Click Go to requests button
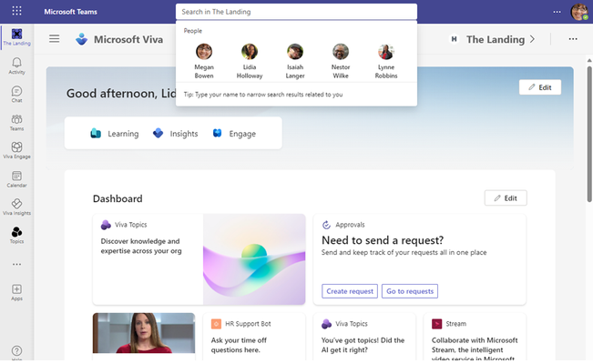The height and width of the screenshot is (364, 593). pyautogui.click(x=410, y=291)
